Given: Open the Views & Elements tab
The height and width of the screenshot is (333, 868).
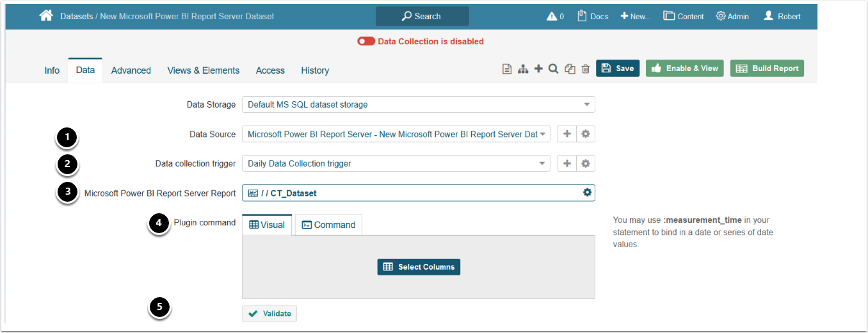Looking at the screenshot, I should [x=204, y=70].
